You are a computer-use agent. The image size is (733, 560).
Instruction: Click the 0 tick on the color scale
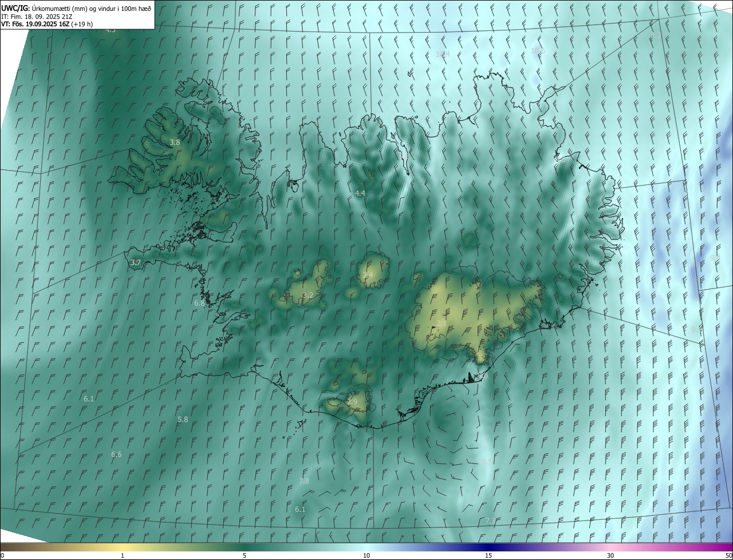[2, 555]
